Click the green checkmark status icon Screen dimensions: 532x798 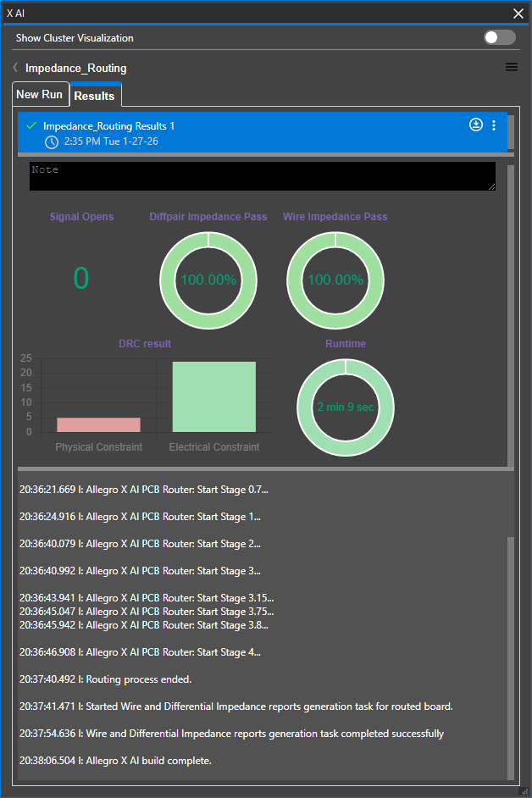click(x=31, y=125)
